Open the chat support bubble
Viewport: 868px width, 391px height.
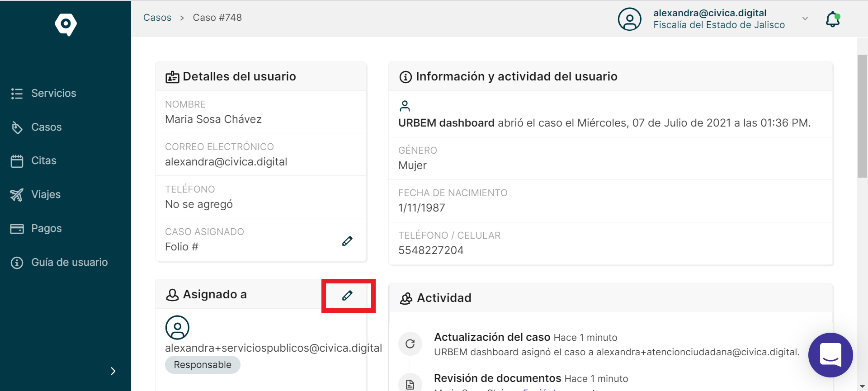pos(830,355)
